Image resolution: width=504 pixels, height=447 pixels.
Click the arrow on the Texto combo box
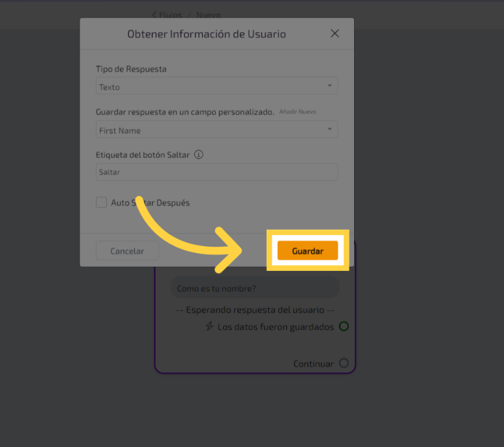pos(329,86)
